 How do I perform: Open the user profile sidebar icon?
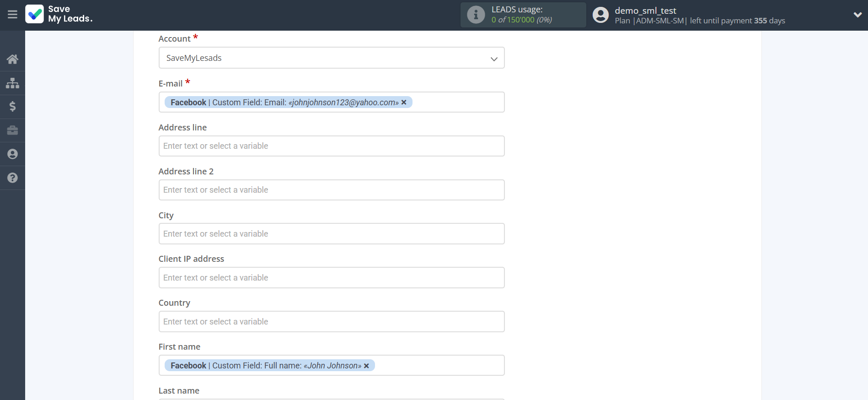[x=12, y=154]
